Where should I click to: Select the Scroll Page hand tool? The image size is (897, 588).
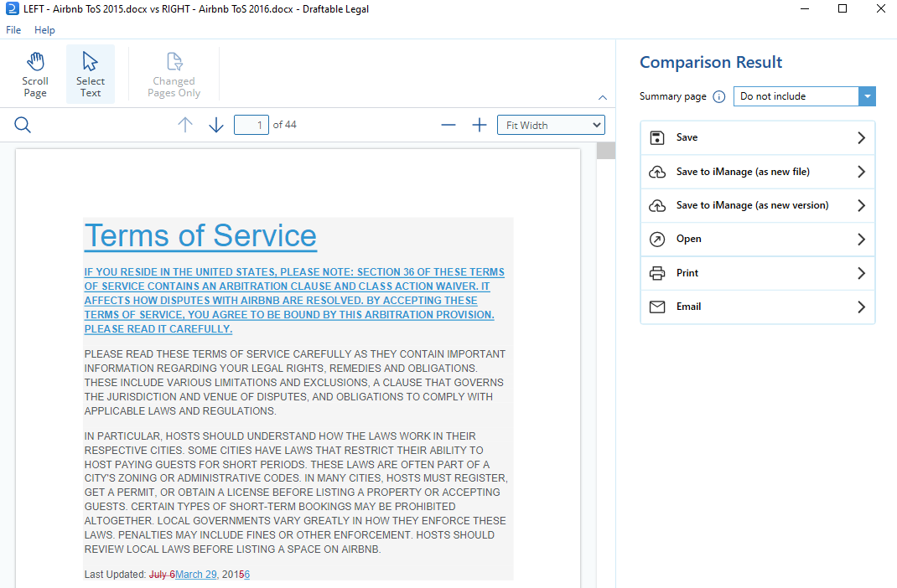pyautogui.click(x=35, y=75)
